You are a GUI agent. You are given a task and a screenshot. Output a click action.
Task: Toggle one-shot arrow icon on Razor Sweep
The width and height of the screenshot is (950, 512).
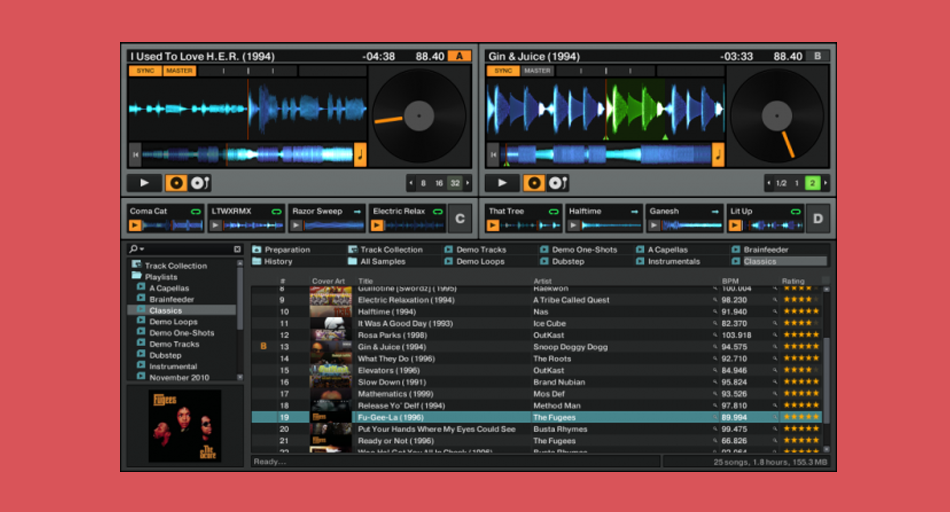point(357,211)
